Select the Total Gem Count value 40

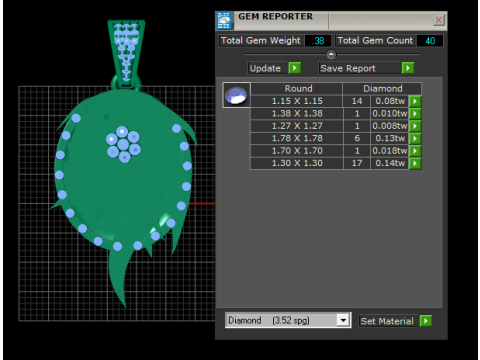click(x=430, y=41)
